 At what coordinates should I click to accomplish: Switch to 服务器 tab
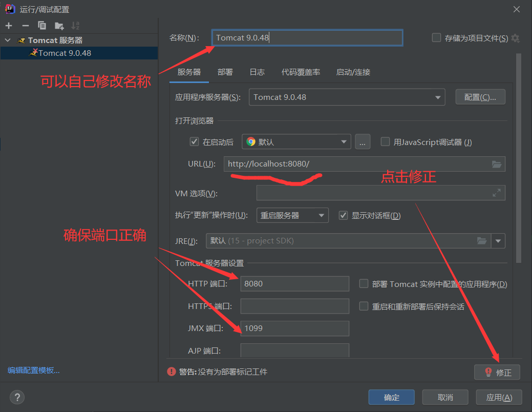[189, 72]
